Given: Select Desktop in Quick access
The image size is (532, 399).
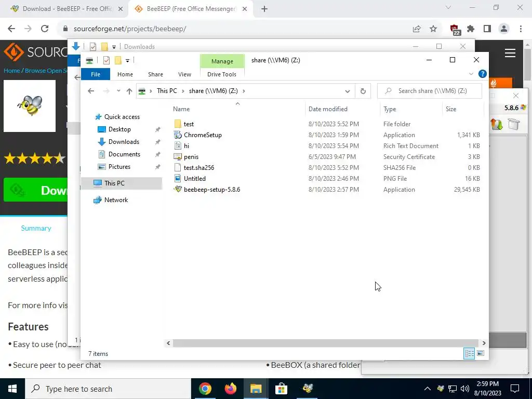Looking at the screenshot, I should [x=119, y=129].
